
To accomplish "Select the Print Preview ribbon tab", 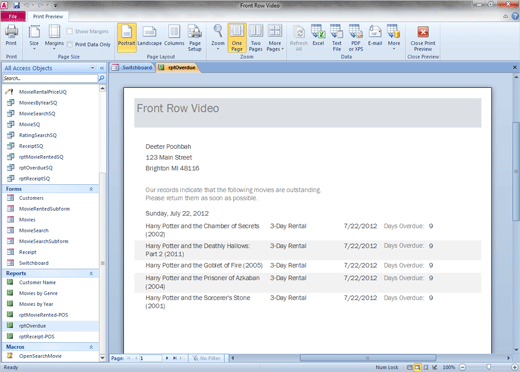I will pyautogui.click(x=48, y=16).
